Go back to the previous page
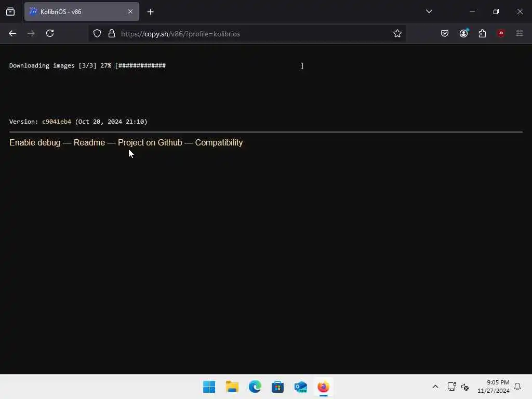Viewport: 532px width, 399px height. coord(12,33)
